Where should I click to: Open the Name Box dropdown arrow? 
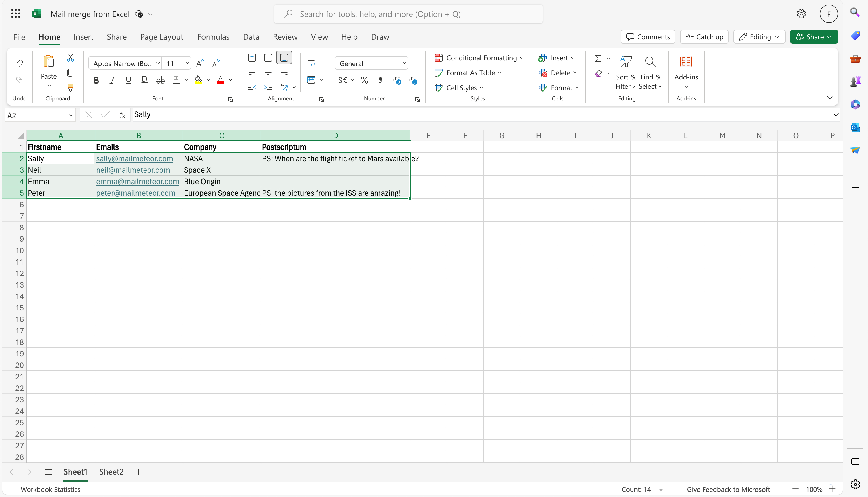click(71, 115)
